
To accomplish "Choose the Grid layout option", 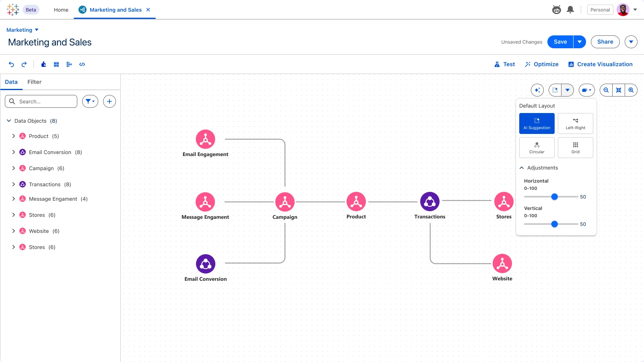I will pyautogui.click(x=576, y=148).
